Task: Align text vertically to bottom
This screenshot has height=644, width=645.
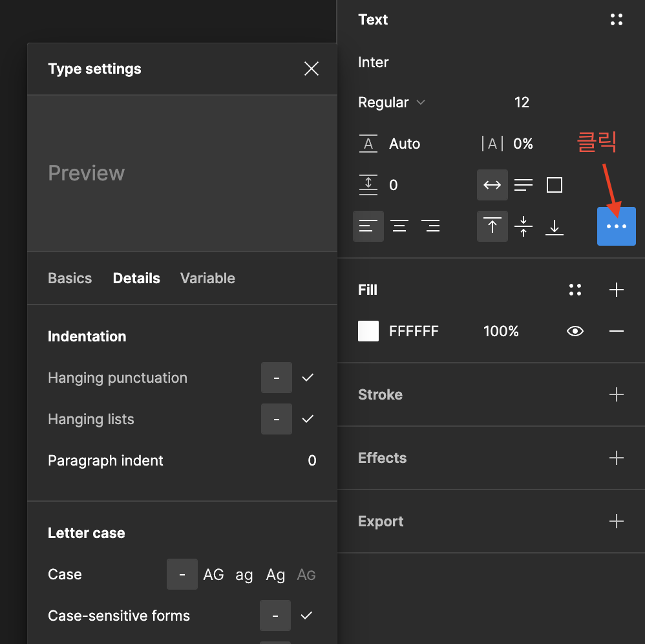Action: point(554,226)
